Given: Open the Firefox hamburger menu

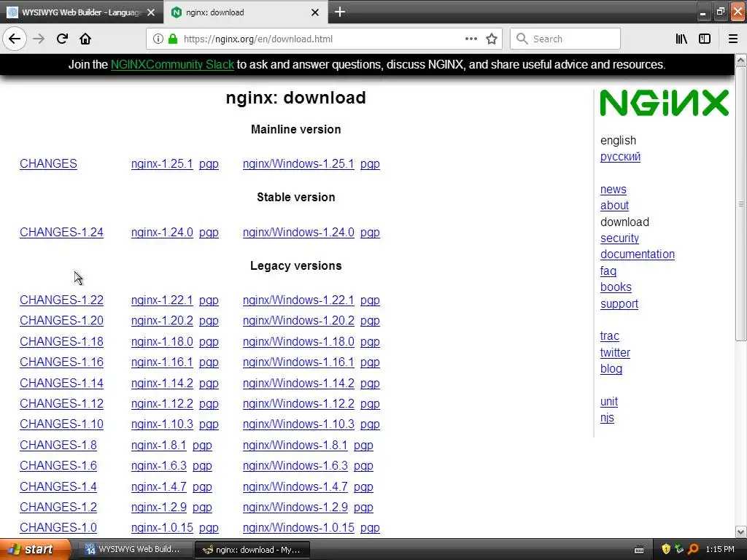Looking at the screenshot, I should pyautogui.click(x=733, y=39).
